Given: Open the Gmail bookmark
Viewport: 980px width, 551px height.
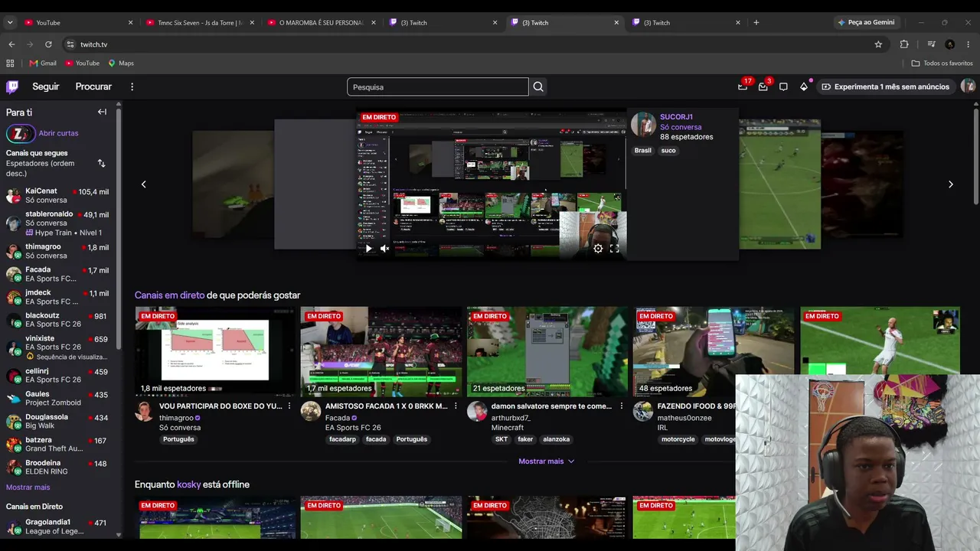Looking at the screenshot, I should click(42, 63).
